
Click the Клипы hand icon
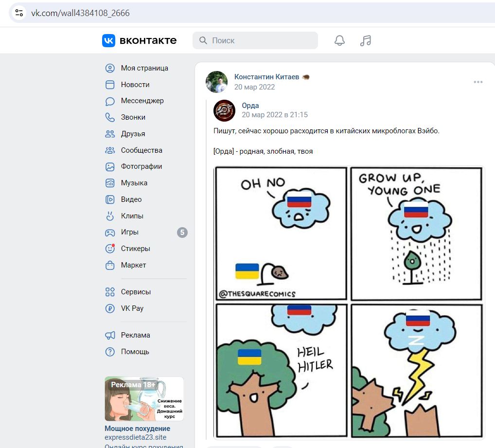(x=110, y=216)
